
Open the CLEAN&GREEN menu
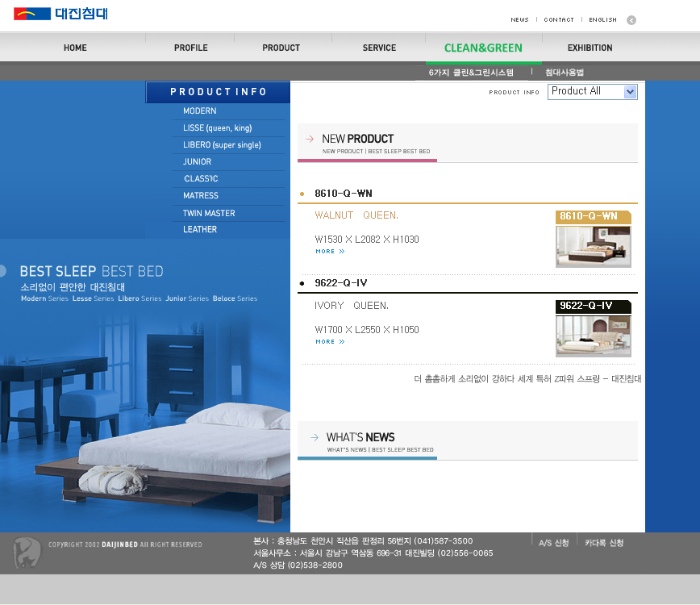tap(483, 48)
